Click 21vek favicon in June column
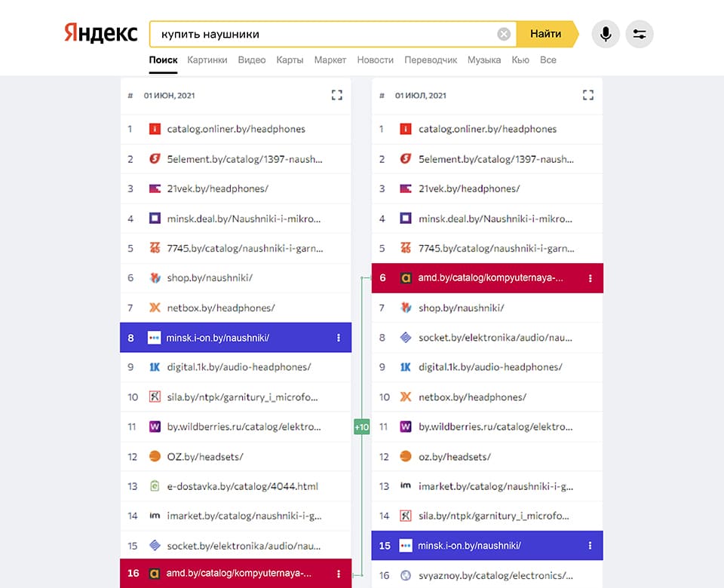Image resolution: width=724 pixels, height=588 pixels. pos(155,188)
